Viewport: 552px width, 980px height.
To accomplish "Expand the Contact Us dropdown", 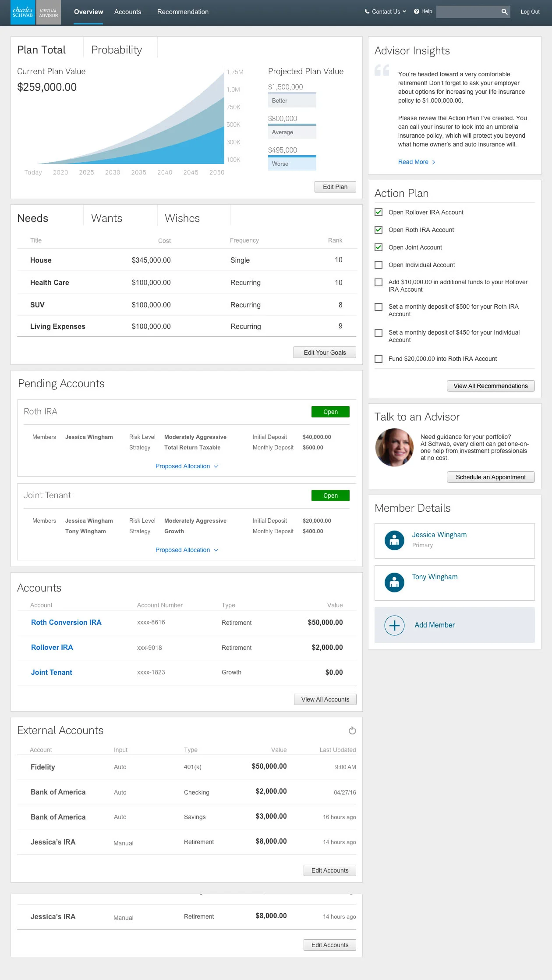I will [x=386, y=12].
